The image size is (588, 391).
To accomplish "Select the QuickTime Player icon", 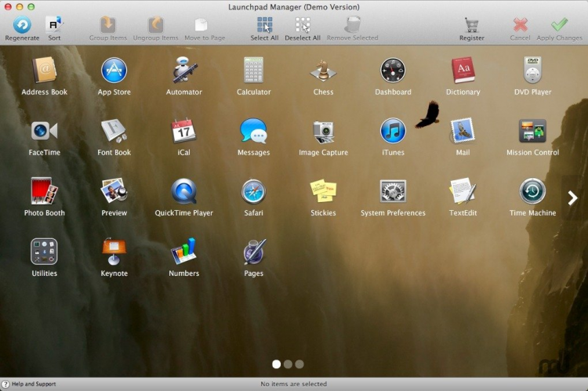I will (183, 191).
